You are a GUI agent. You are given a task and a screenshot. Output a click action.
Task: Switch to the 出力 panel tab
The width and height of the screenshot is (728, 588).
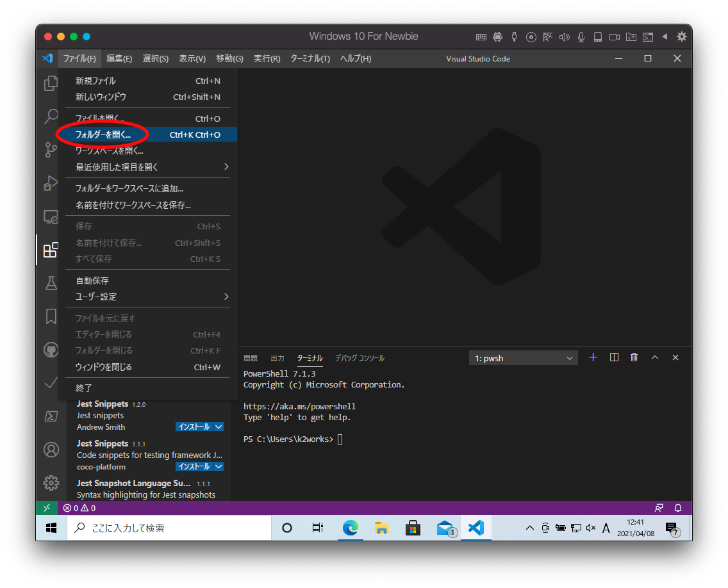(x=277, y=358)
